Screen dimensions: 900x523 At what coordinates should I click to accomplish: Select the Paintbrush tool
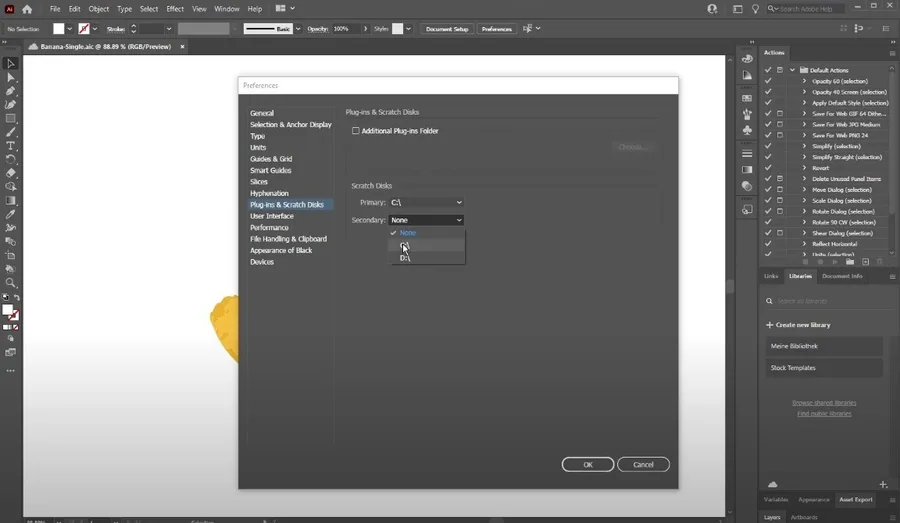[10, 133]
